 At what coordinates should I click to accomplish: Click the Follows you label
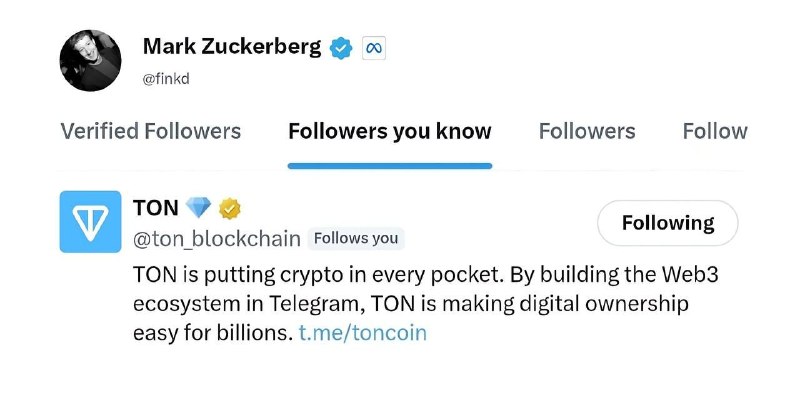pos(356,238)
